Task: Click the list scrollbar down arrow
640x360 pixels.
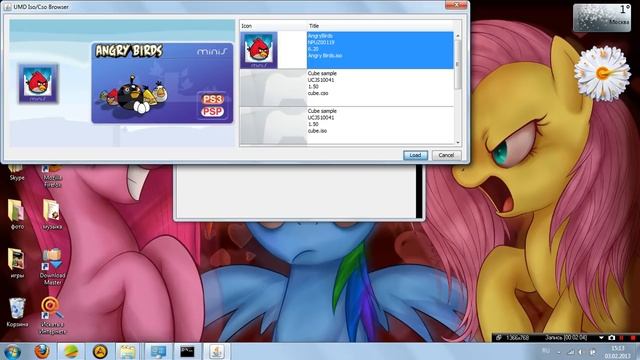Action: (x=458, y=142)
